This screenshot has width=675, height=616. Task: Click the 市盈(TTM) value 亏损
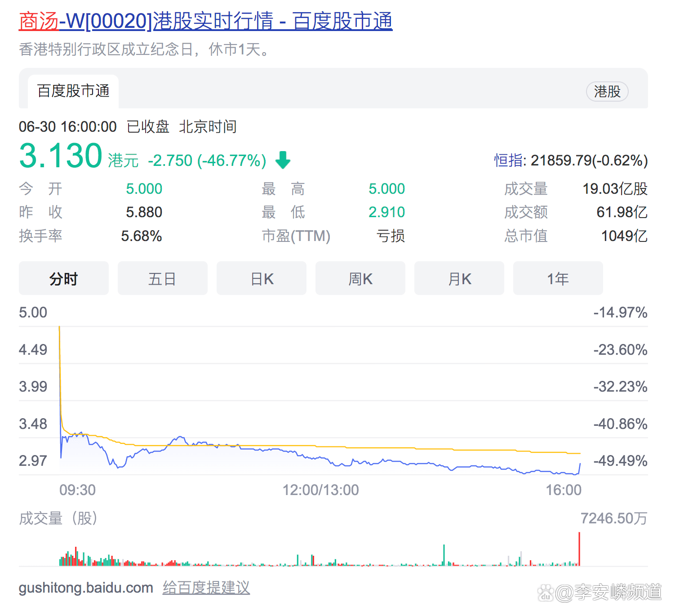click(x=391, y=236)
